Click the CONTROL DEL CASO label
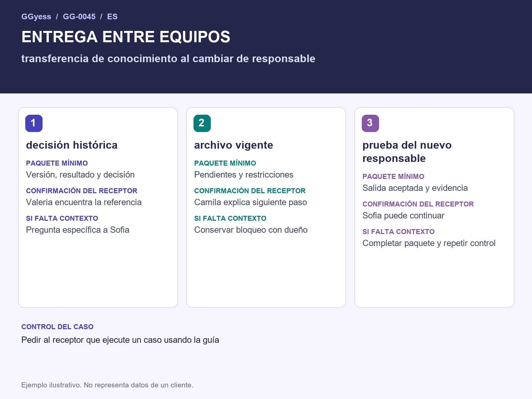This screenshot has width=532, height=399. 58,327
